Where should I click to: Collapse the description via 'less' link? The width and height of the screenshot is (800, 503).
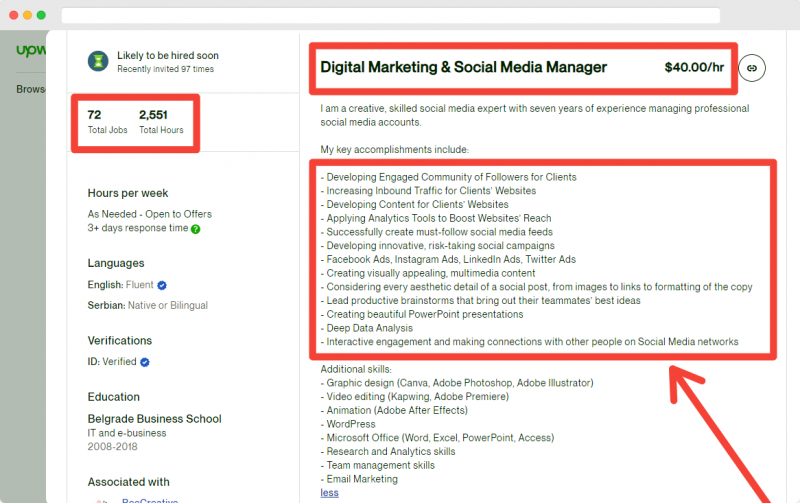coord(330,493)
